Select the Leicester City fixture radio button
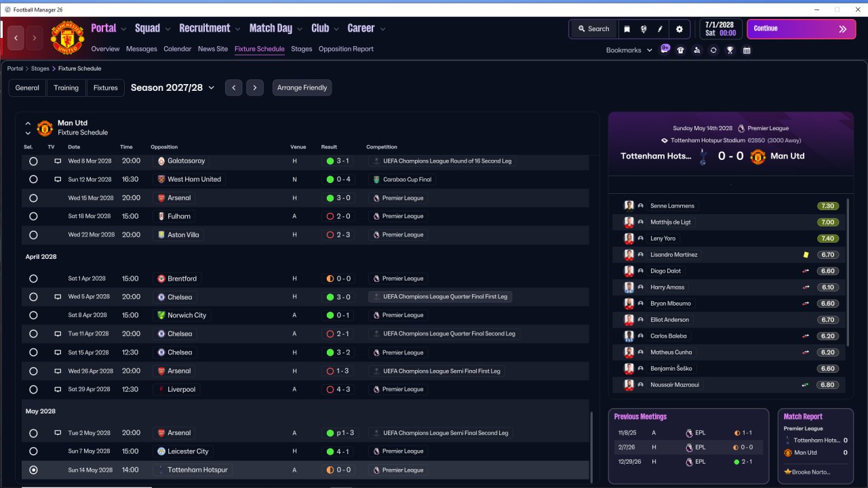 click(33, 451)
